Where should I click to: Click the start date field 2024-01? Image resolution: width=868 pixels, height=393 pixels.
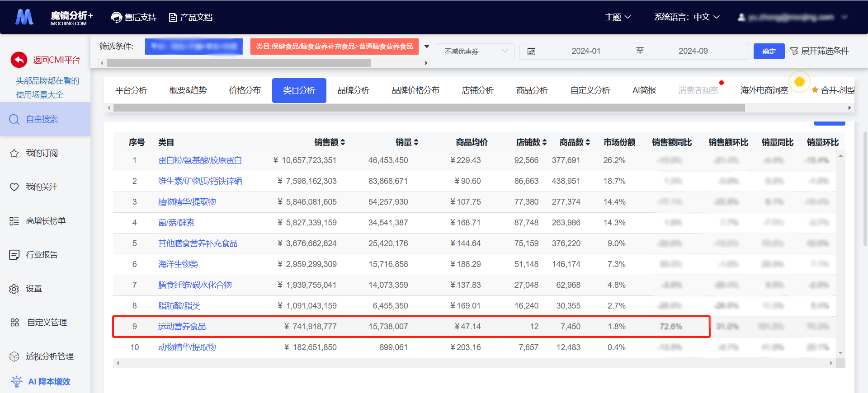(586, 51)
